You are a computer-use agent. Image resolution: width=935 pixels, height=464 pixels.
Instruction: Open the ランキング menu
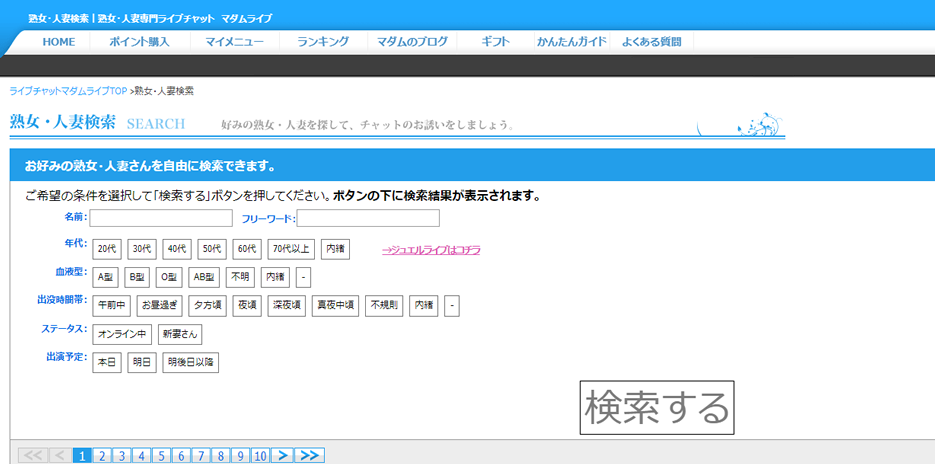[322, 42]
